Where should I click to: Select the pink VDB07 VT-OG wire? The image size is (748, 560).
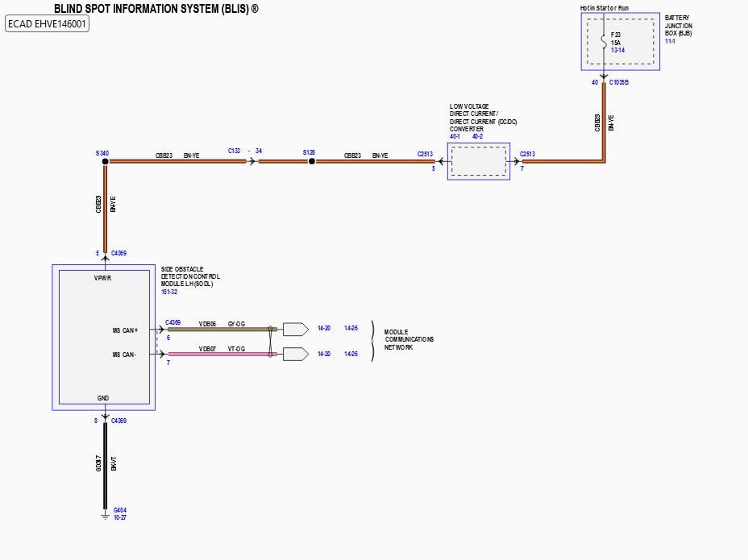coord(218,354)
